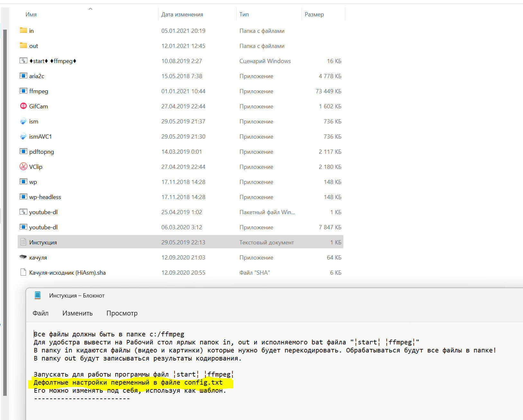Image resolution: width=523 pixels, height=420 pixels.
Task: Click the line "Его можно изменять под себя"
Action: (130, 390)
